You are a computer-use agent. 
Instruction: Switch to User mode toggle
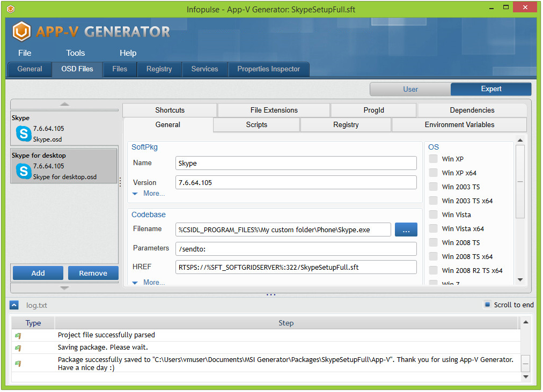point(410,89)
